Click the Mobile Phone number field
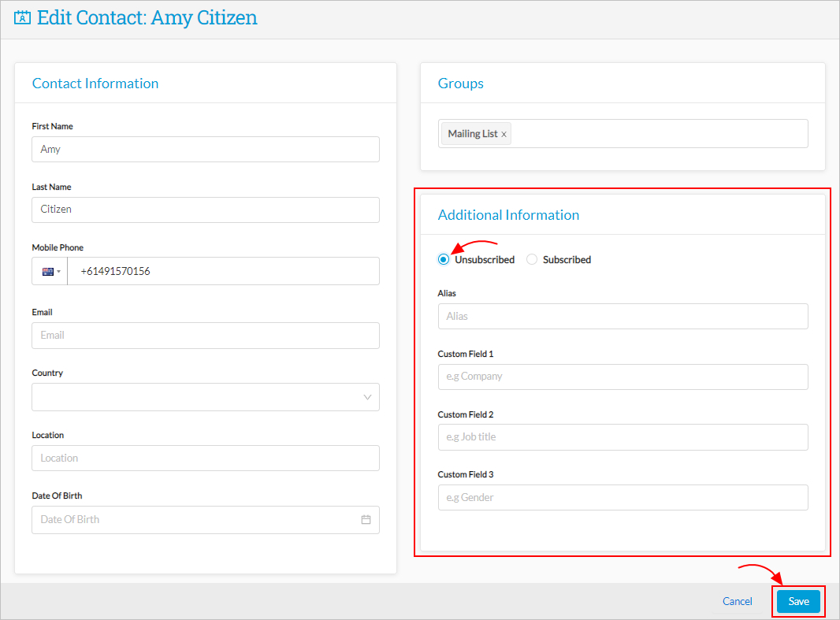This screenshot has width=840, height=620. [x=223, y=272]
